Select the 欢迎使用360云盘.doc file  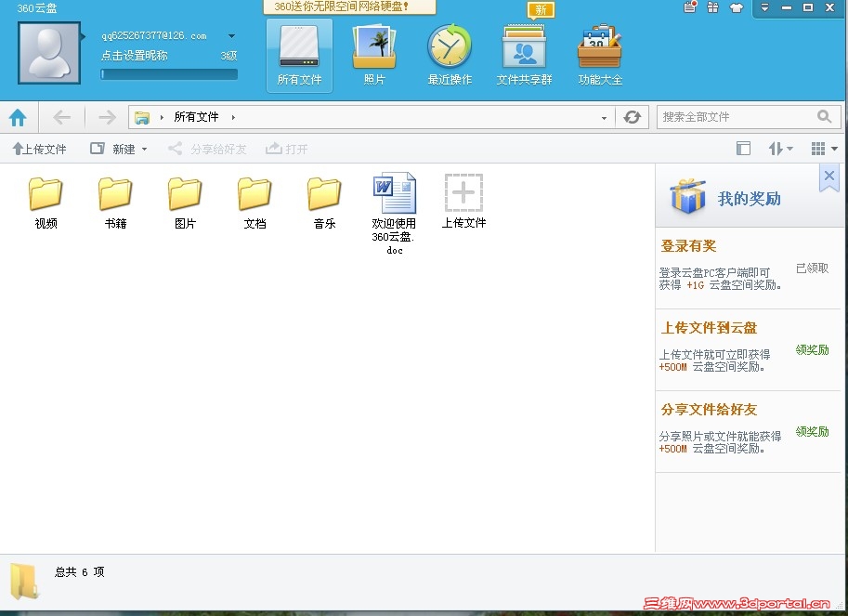pyautogui.click(x=394, y=213)
